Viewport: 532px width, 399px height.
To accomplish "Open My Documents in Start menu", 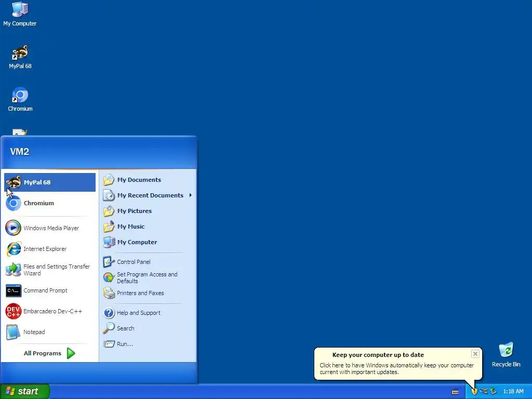I will pos(148,180).
